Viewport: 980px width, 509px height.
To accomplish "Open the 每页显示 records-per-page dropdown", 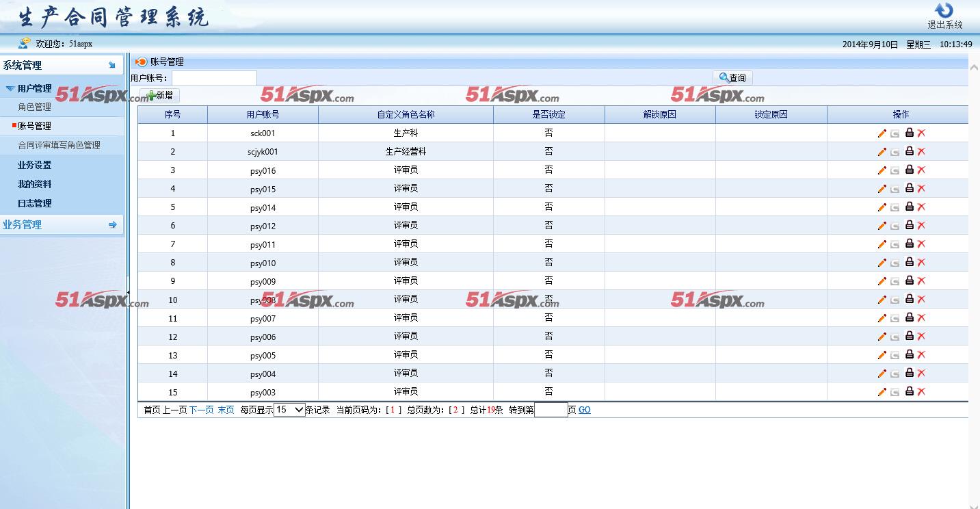I will point(289,410).
